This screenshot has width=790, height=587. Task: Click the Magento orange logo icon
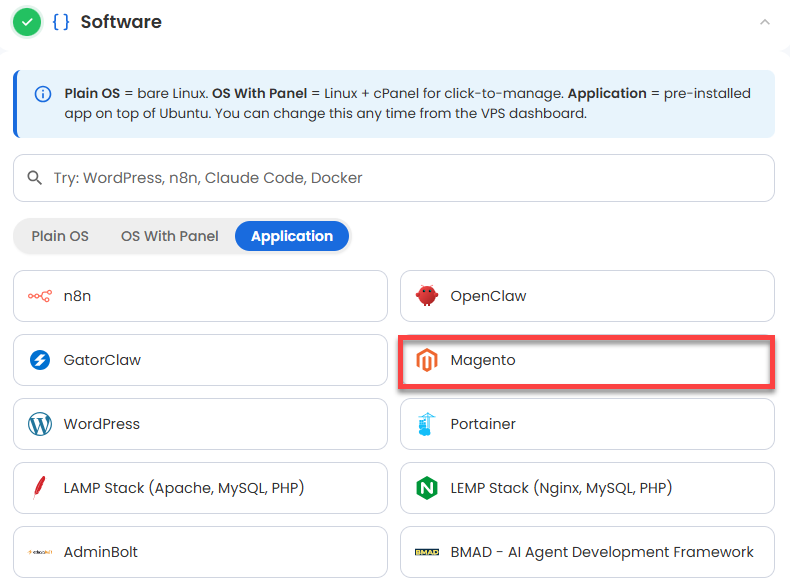427,360
